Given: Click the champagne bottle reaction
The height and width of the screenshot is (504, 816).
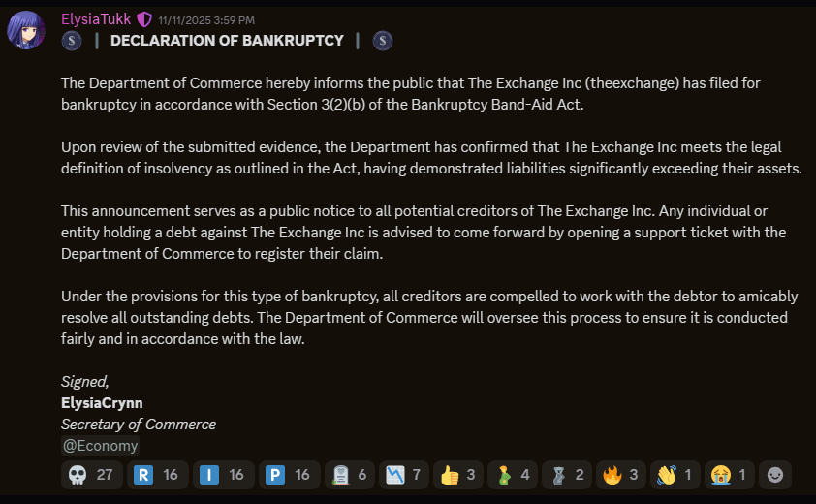Looking at the screenshot, I should click(513, 475).
